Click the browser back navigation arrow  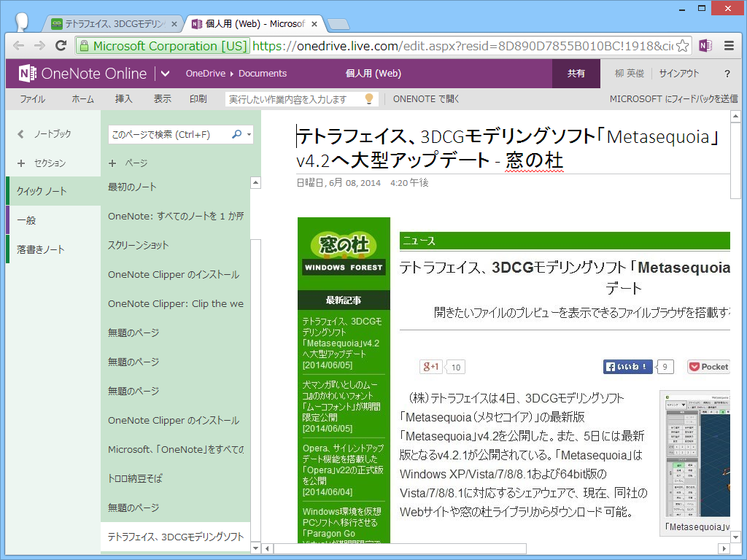(18, 45)
